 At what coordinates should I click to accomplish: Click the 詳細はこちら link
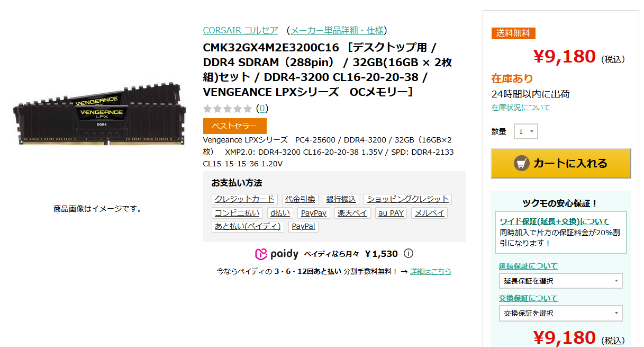(431, 271)
